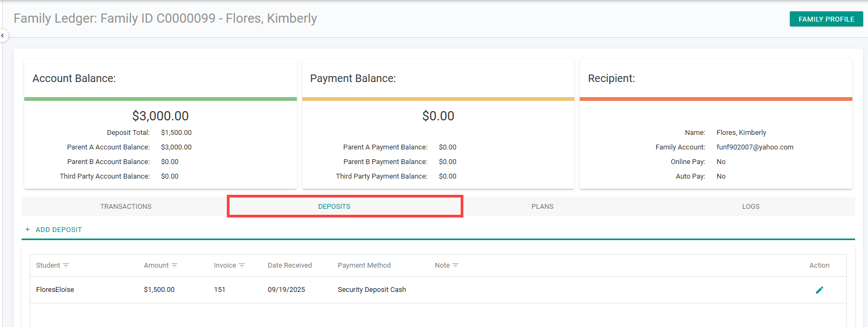Edit the FloresEloise deposit with pencil icon
This screenshot has width=868, height=327.
tap(820, 290)
